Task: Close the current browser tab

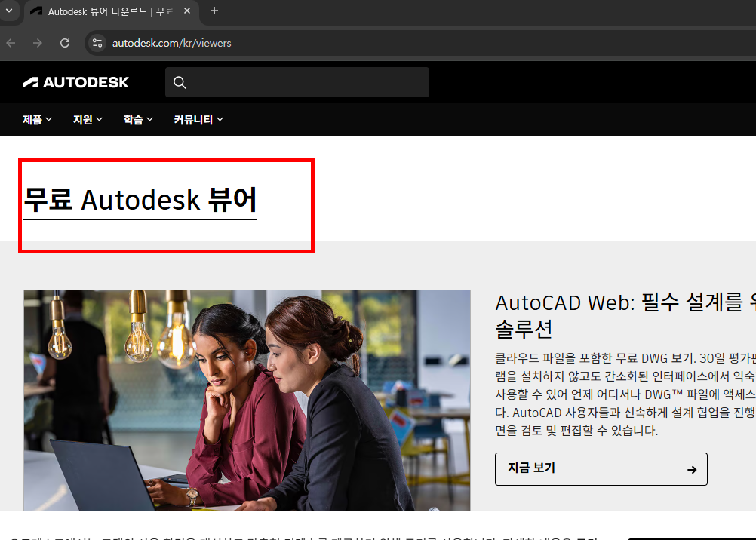Action: (187, 11)
